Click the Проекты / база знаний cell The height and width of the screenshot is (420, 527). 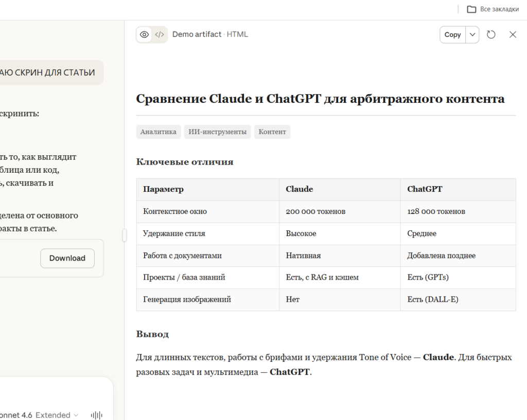[x=208, y=278]
